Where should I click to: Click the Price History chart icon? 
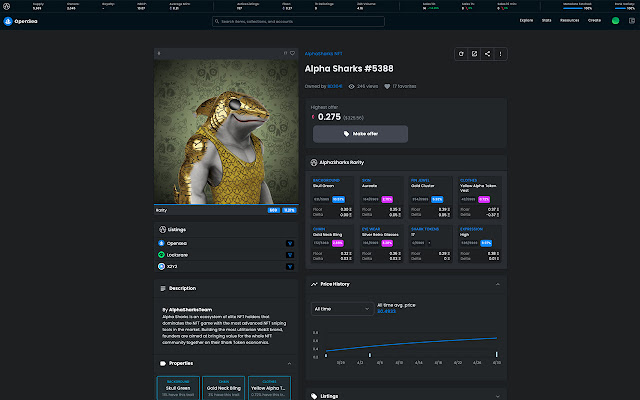(314, 284)
